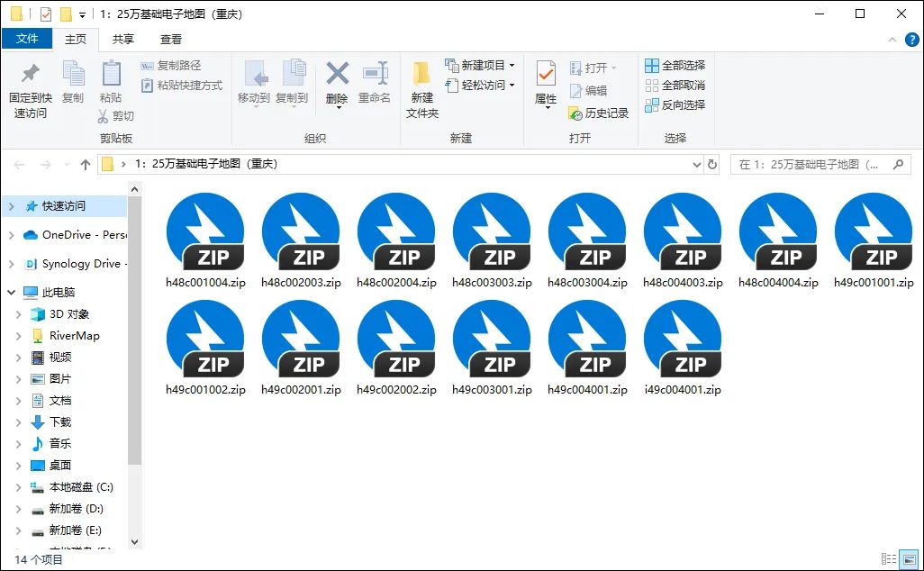Go up one folder level

click(x=86, y=165)
